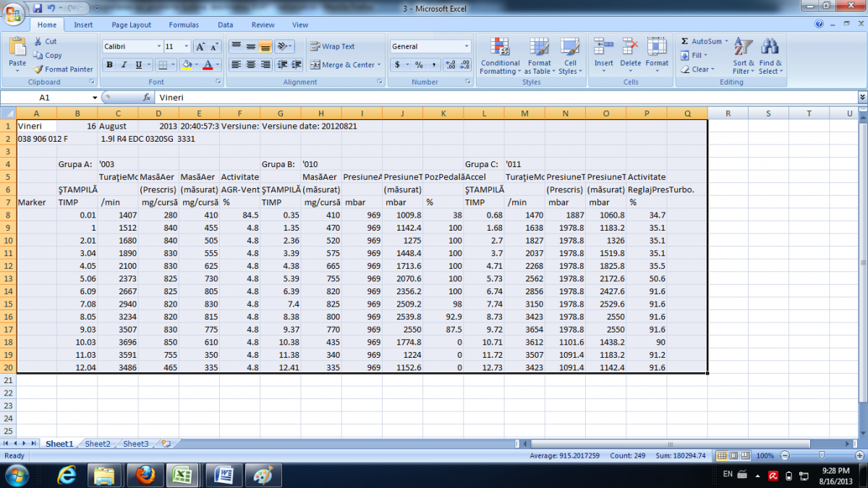Click the Sort & Filter icon

click(x=743, y=47)
